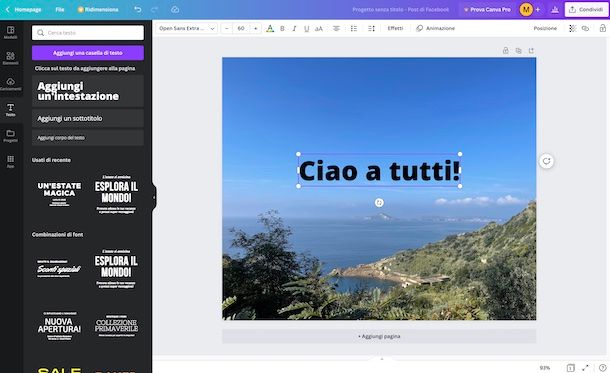The image size is (610, 373).
Task: Select the Nuova apertura font combination
Action: (x=60, y=326)
